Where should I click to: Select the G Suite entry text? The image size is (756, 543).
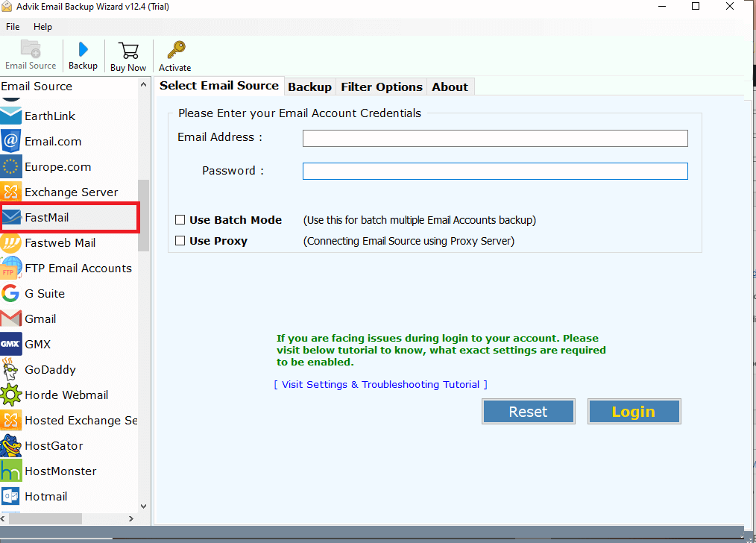coord(45,294)
